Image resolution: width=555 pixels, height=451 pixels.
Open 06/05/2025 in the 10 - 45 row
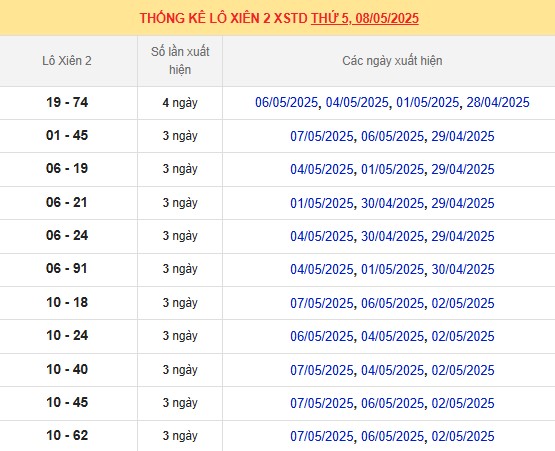[392, 403]
